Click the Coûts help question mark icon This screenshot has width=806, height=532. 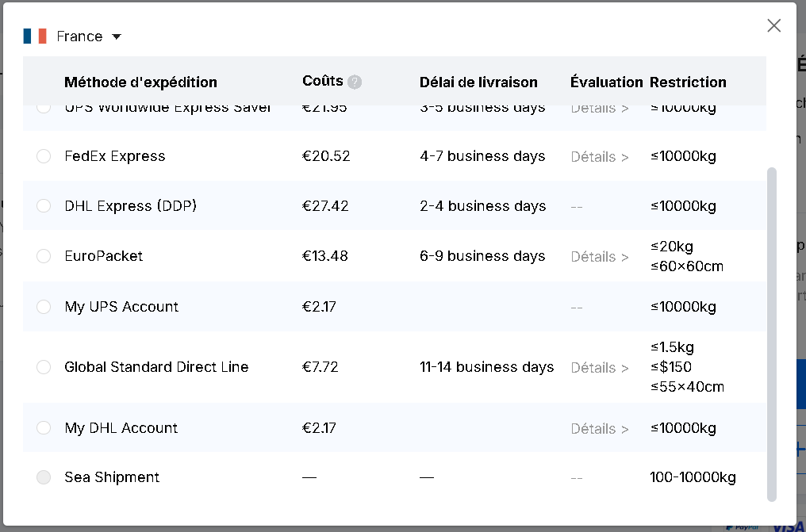(x=355, y=82)
